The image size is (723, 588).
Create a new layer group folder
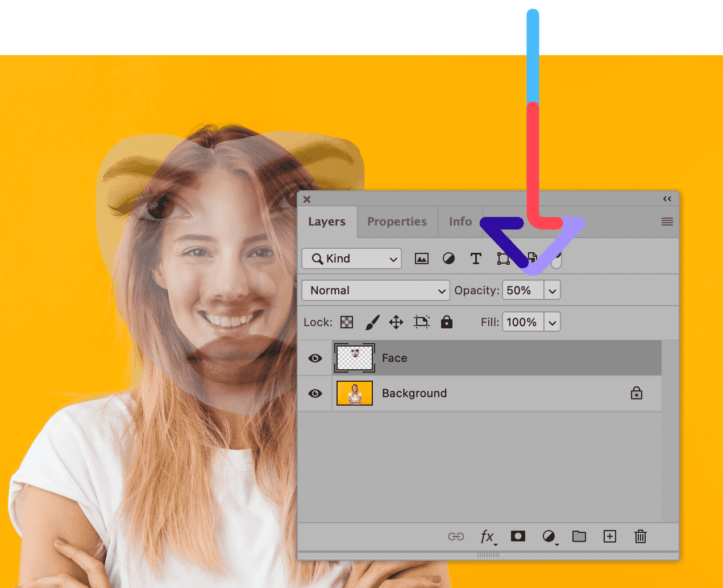[579, 536]
